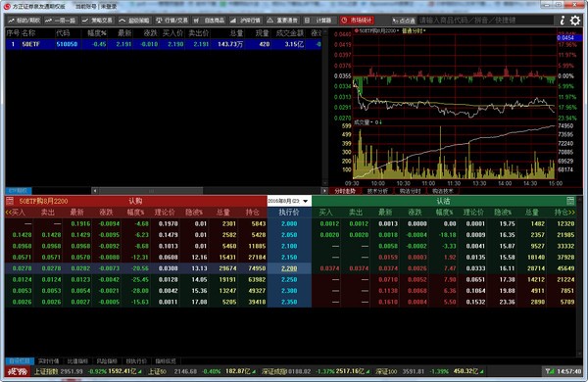Expand the expiry month dropdown 2016年8月

click(289, 201)
